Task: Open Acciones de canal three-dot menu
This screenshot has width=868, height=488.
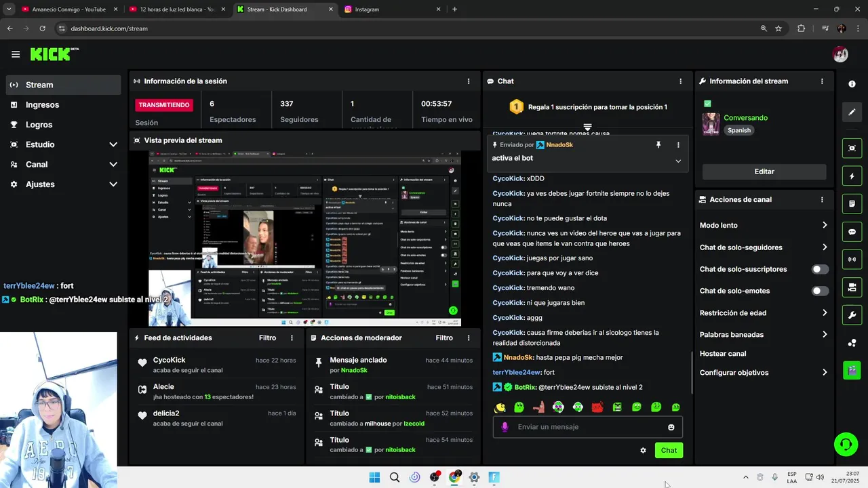Action: (822, 200)
